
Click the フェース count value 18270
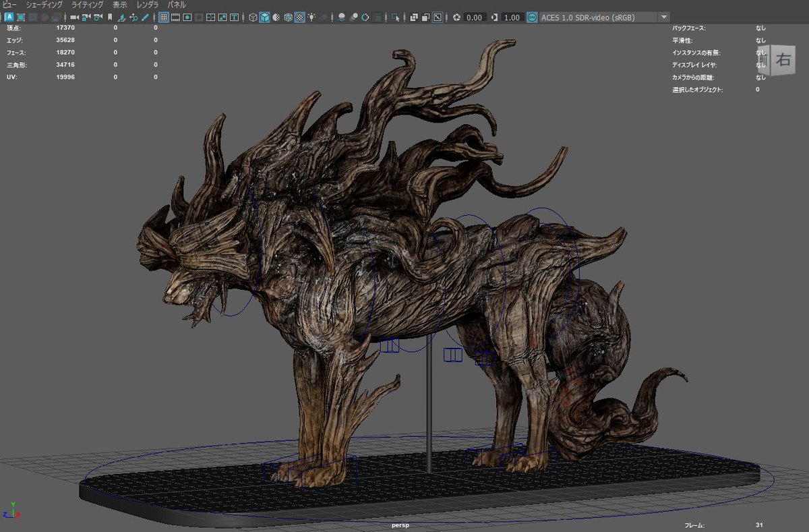(65, 52)
